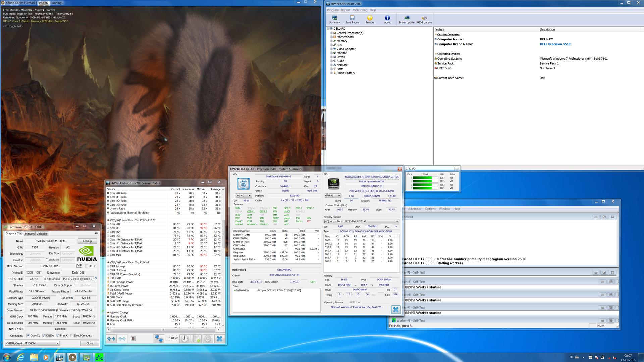Toggle the OpenCL checkbox in GPU-Z

[28, 335]
